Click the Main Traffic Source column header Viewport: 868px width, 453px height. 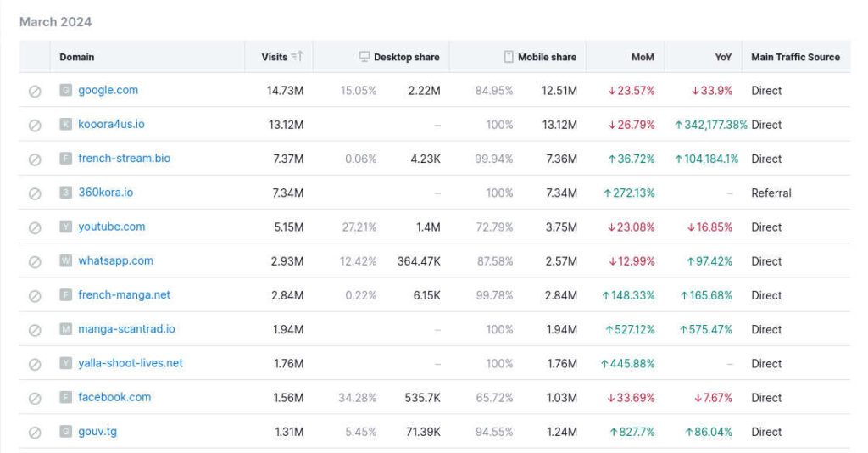tap(795, 57)
